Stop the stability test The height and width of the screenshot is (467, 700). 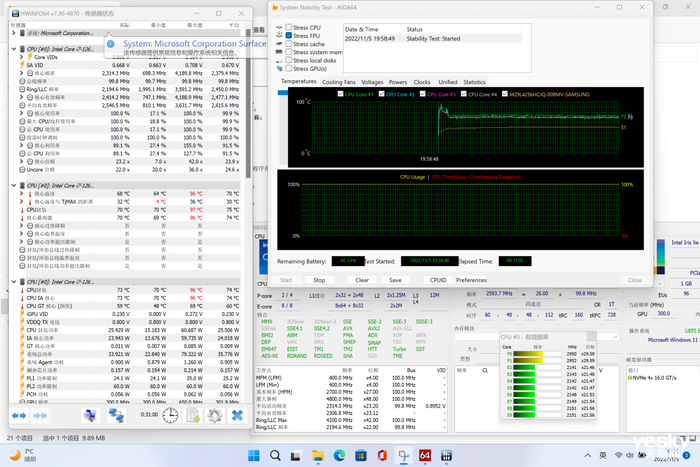click(319, 280)
